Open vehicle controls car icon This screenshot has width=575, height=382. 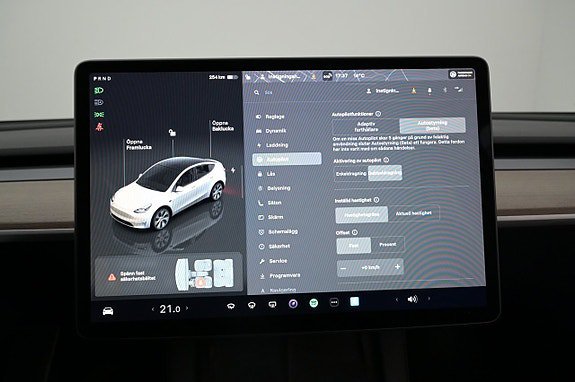(x=108, y=311)
